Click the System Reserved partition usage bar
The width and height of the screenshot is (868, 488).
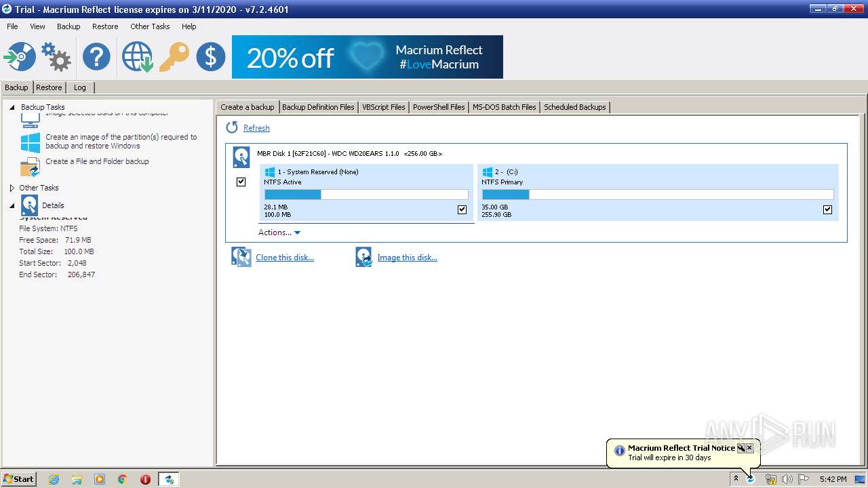tap(366, 195)
